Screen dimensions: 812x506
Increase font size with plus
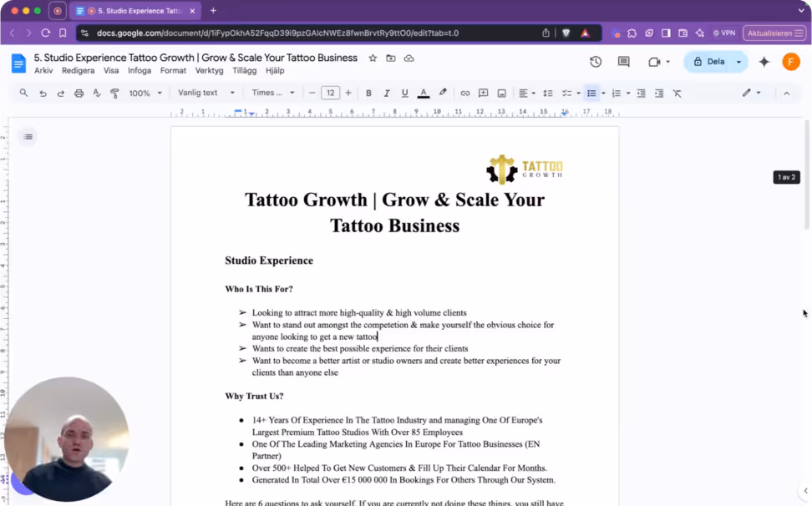click(348, 94)
